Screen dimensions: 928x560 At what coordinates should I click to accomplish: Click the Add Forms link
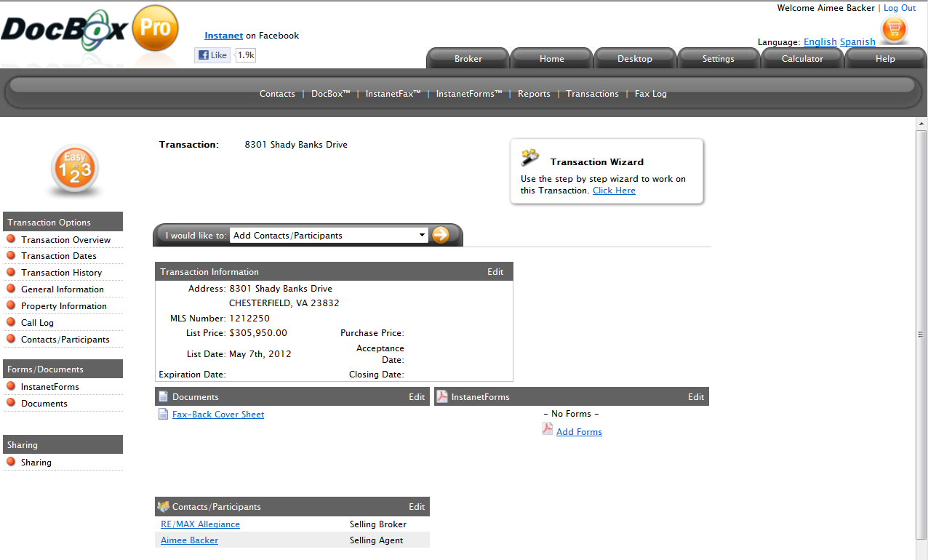579,432
